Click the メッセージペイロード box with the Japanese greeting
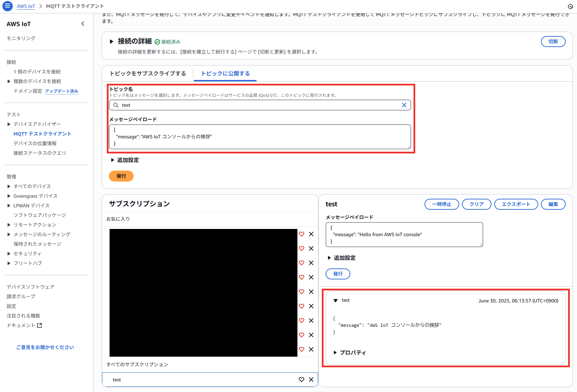Image resolution: width=577 pixels, height=392 pixels. (260, 137)
